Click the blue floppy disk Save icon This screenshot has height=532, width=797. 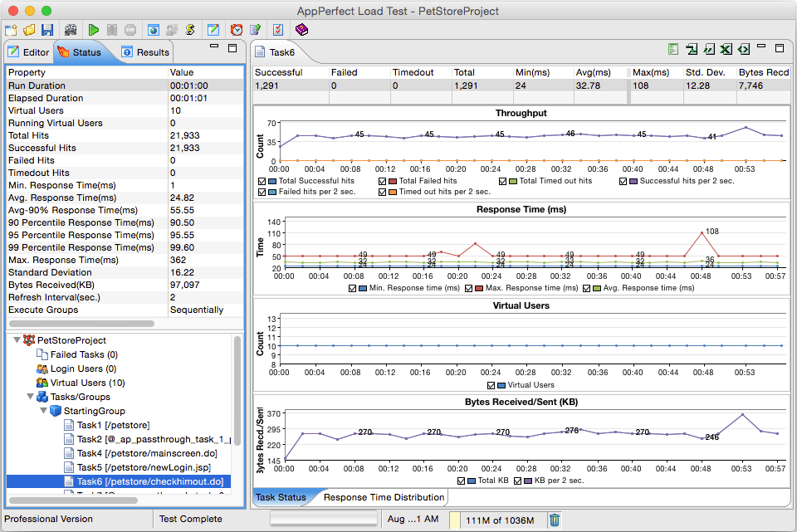coord(47,30)
